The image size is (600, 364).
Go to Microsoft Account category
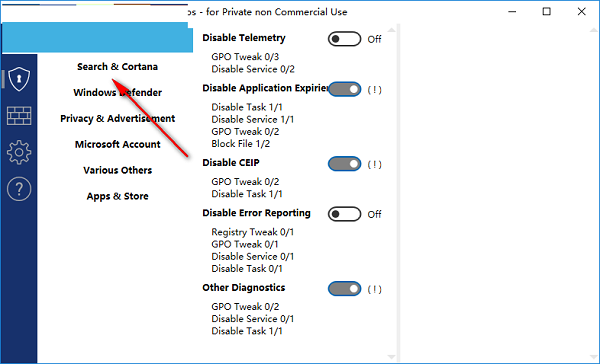[x=117, y=144]
